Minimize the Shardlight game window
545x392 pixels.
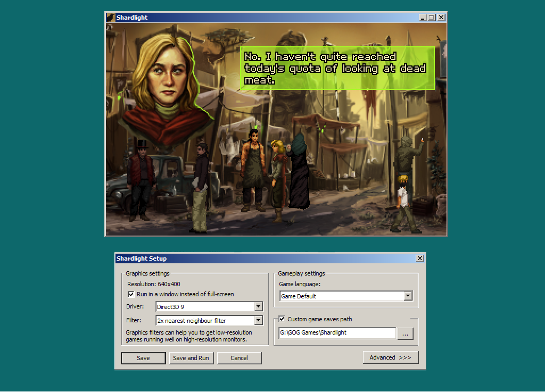click(x=423, y=18)
